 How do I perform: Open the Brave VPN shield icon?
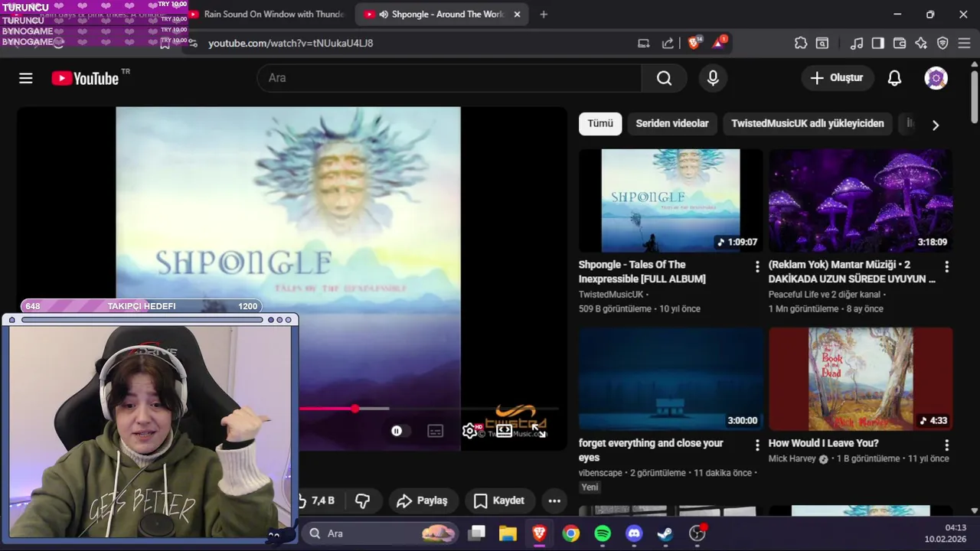[x=942, y=43]
